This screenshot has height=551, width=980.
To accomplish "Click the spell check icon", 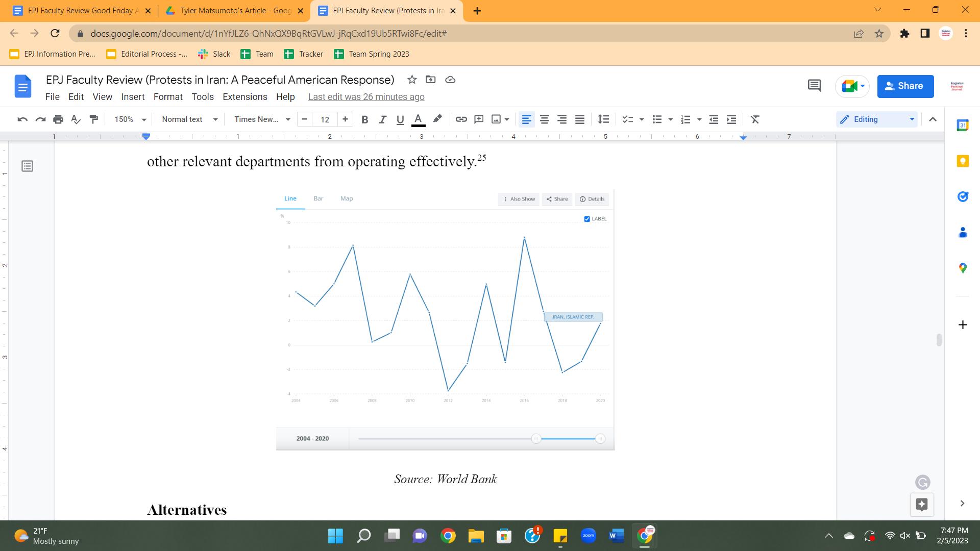I will coord(76,119).
